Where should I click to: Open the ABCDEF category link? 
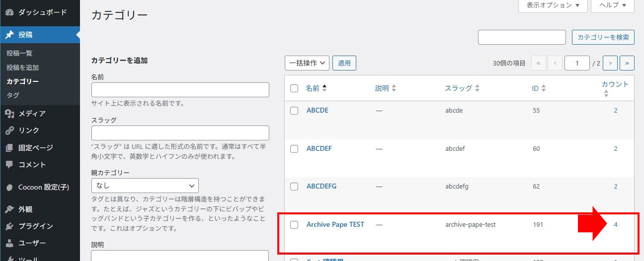click(319, 148)
